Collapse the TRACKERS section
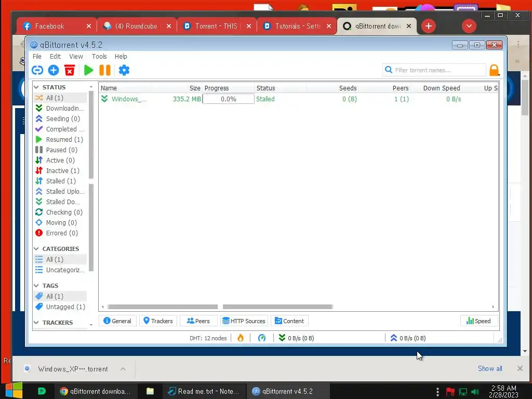The image size is (532, 399). (x=36, y=323)
